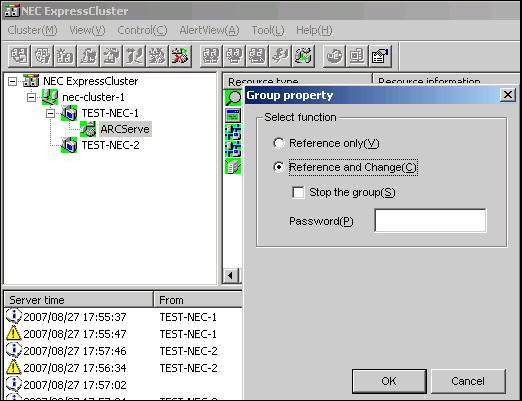Image resolution: width=522 pixels, height=401 pixels.
Task: Click the nec-cluster-1 cluster icon
Action: coord(50,97)
